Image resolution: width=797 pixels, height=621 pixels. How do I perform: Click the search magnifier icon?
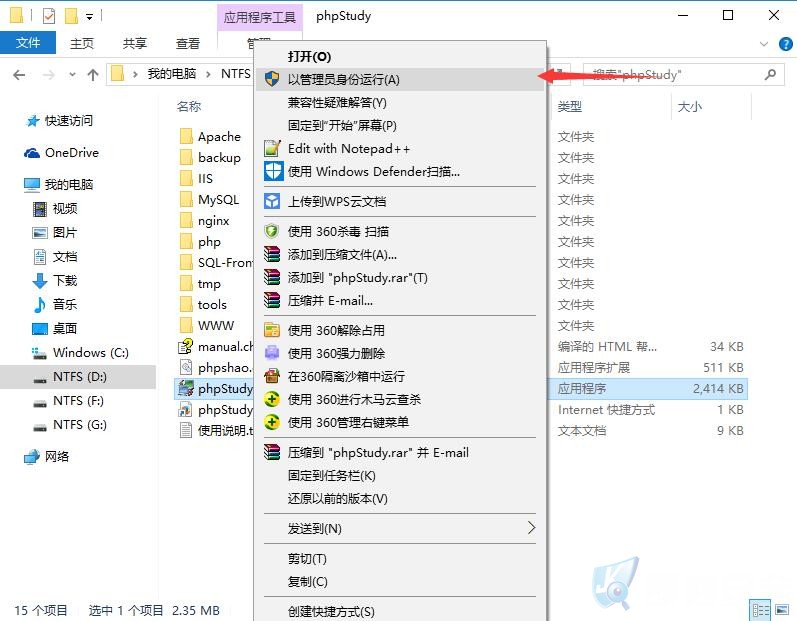tap(770, 75)
